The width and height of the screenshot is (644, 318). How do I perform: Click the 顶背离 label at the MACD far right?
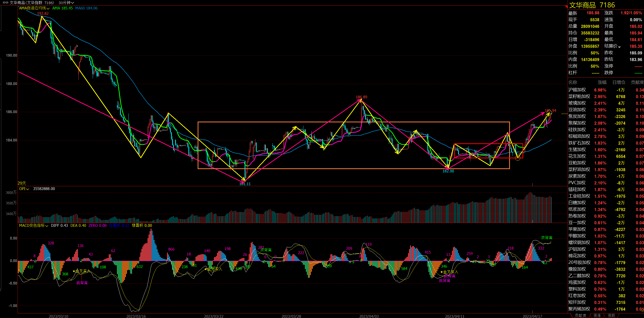(x=546, y=238)
